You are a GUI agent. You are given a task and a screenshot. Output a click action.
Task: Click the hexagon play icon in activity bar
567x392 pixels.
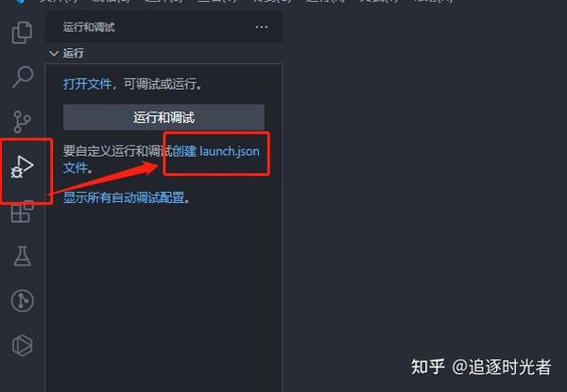[22, 346]
